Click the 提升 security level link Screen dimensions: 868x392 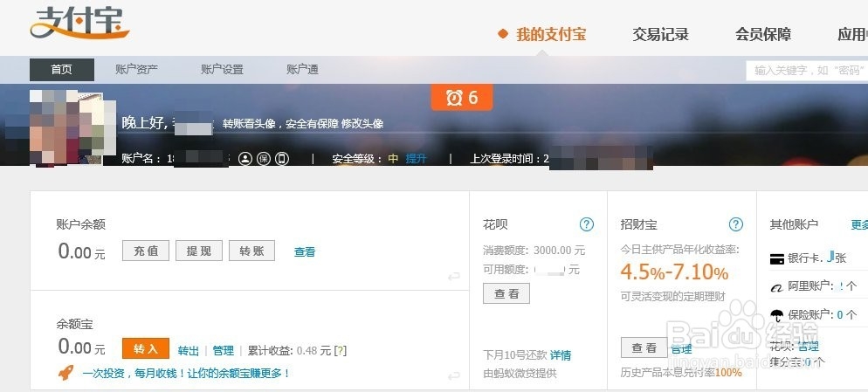[416, 159]
